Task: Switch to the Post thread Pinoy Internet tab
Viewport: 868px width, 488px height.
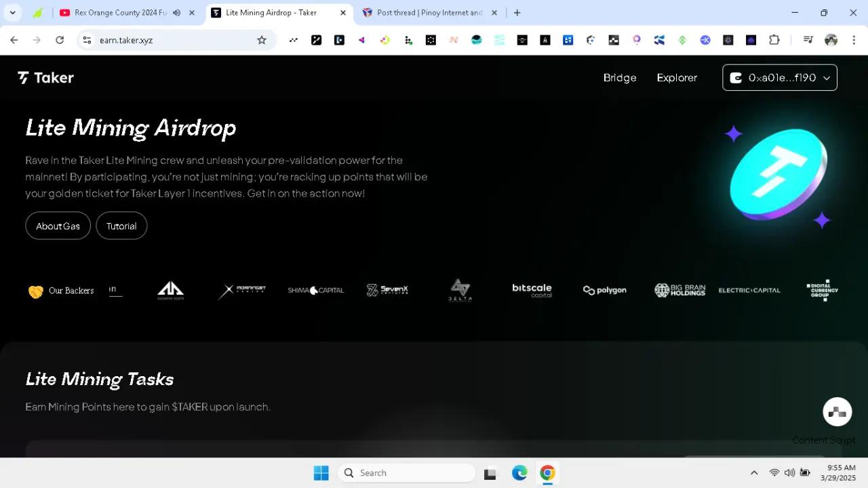Action: (x=429, y=13)
